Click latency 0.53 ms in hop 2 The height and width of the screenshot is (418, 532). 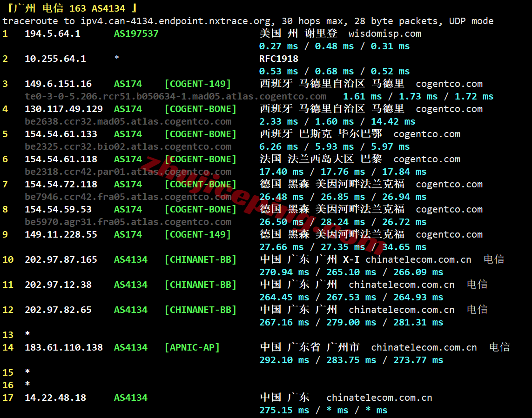[278, 71]
